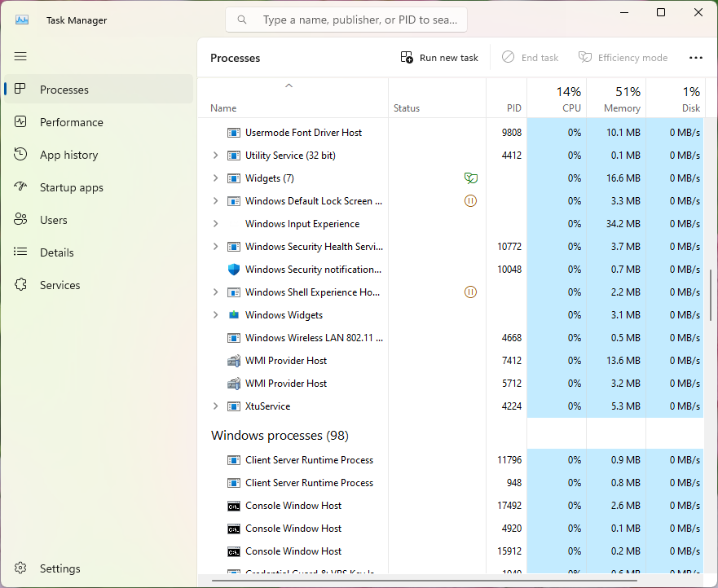718x588 pixels.
Task: Sort by the Name column header
Action: click(293, 98)
